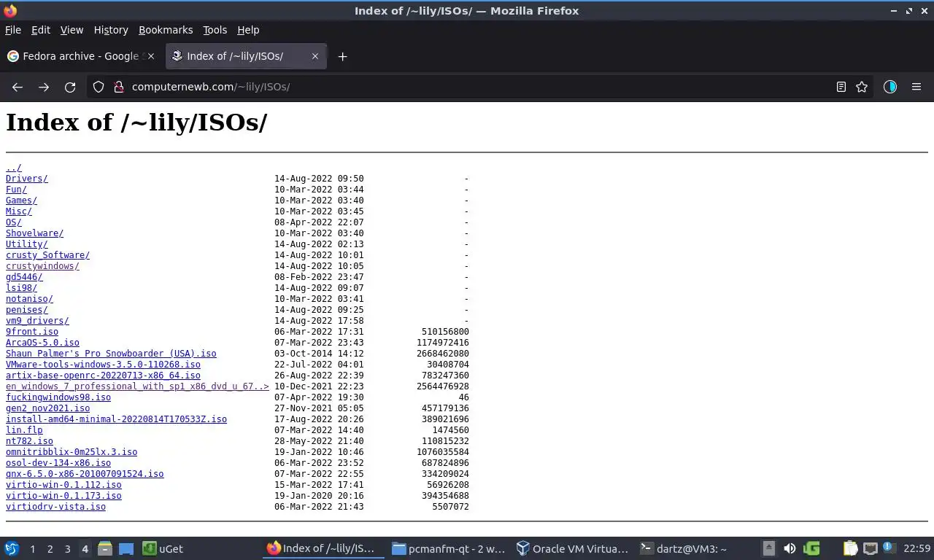Click the volume speaker tray icon
Screen dimensions: 934x560
coord(790,548)
